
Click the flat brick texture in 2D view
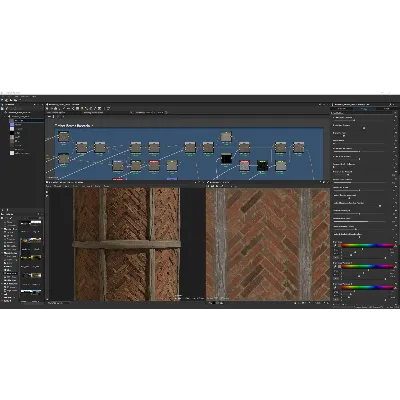point(268,244)
